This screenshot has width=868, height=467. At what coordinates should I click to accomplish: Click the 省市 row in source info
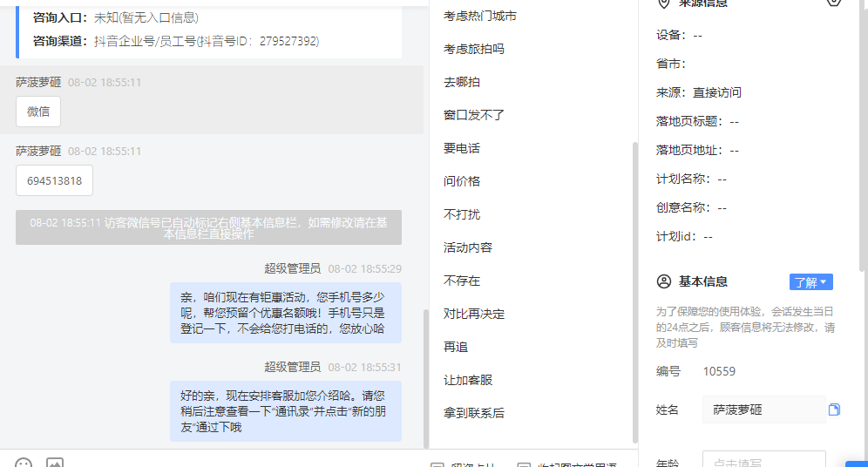coord(671,64)
